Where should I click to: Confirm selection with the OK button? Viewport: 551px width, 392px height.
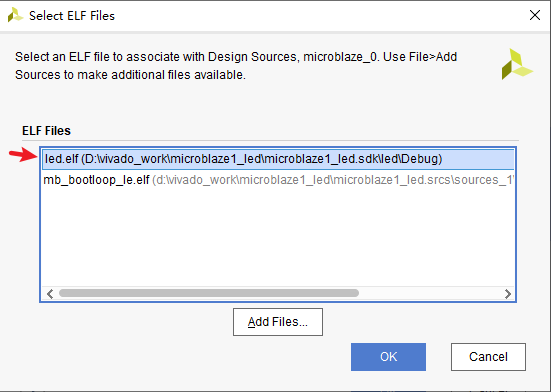pos(388,357)
